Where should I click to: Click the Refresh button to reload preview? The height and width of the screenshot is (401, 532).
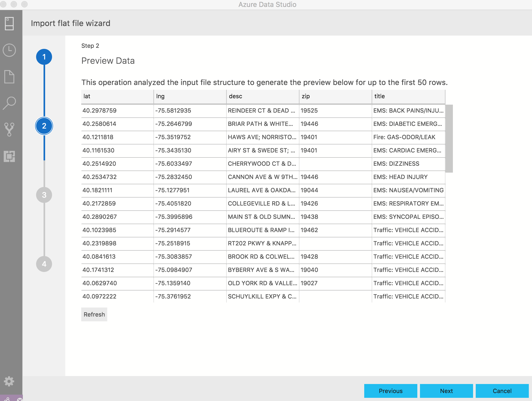pyautogui.click(x=95, y=314)
